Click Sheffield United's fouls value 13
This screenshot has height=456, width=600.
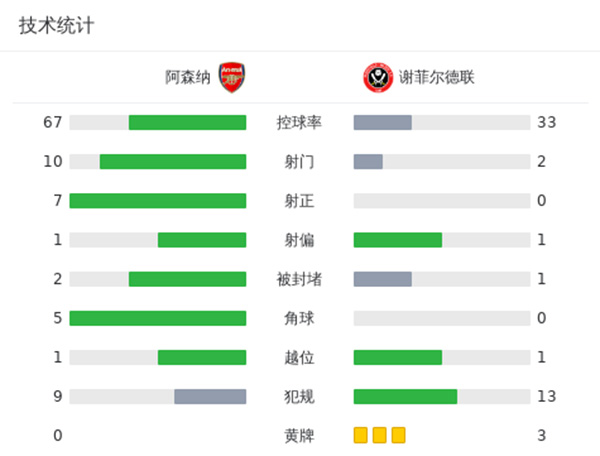546,396
